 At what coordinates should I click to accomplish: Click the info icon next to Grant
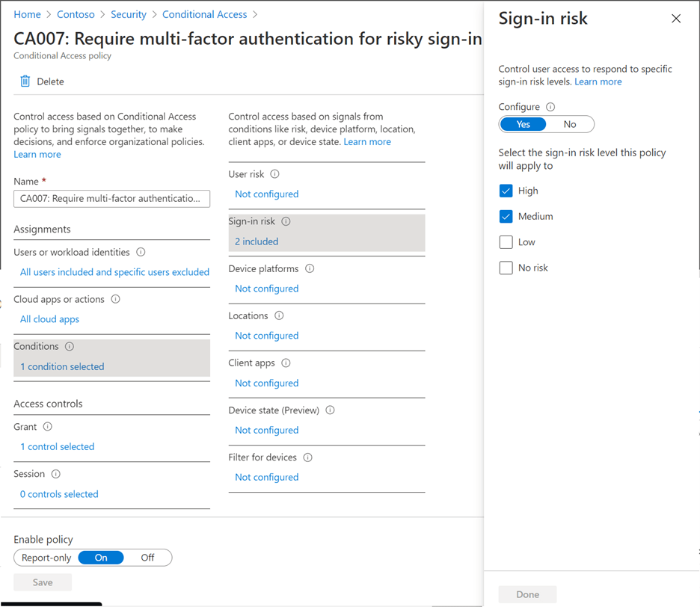[48, 427]
